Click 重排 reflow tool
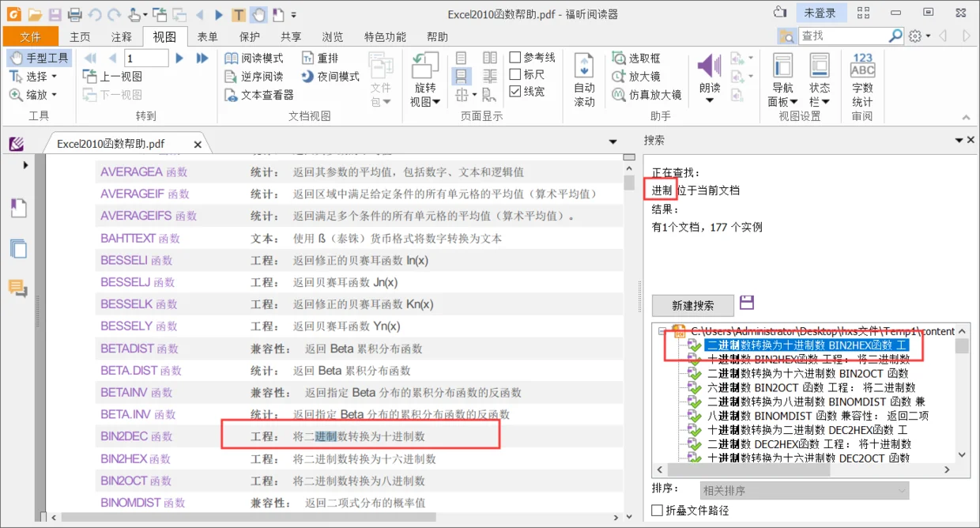980x528 pixels. [320, 58]
